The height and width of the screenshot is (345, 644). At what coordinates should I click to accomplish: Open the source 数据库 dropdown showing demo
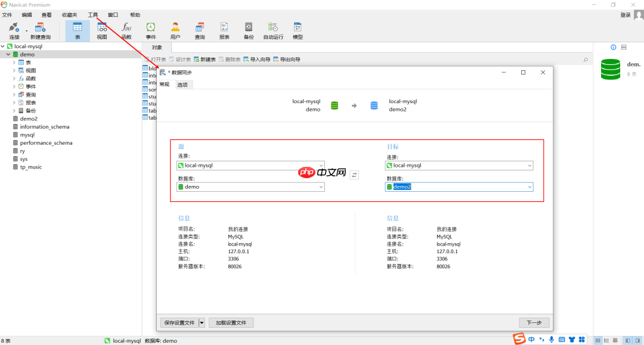tap(321, 187)
